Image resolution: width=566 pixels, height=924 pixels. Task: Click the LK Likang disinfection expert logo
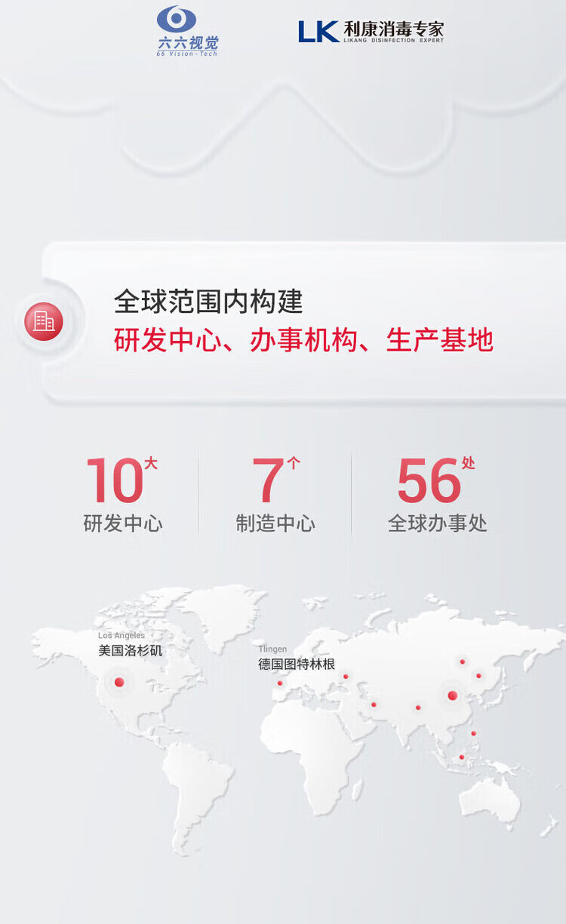371,32
